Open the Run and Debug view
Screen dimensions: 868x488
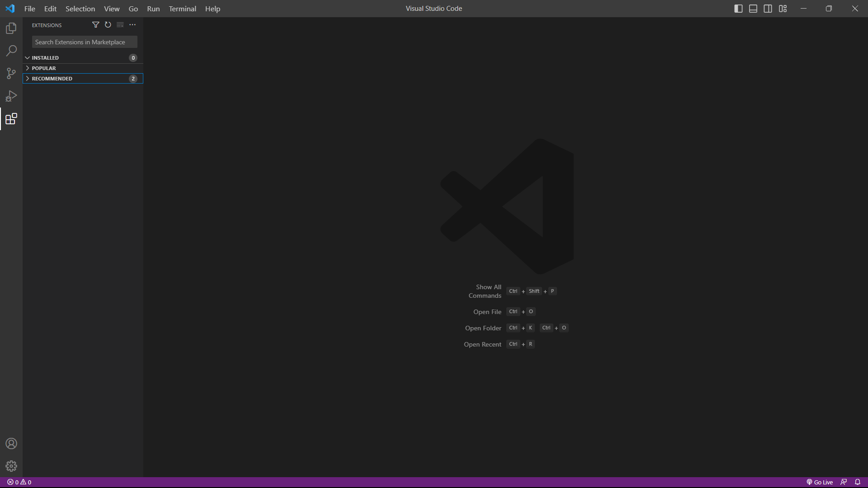[11, 96]
